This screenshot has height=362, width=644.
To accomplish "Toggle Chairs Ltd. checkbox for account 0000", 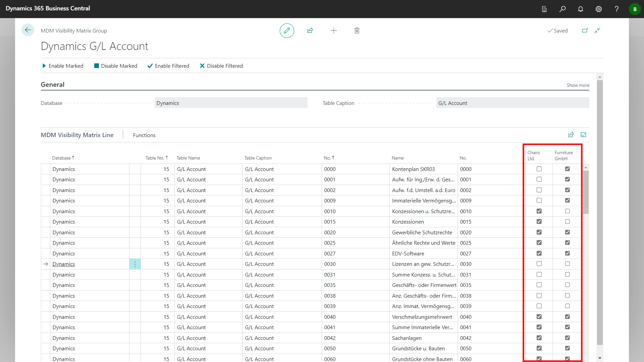I will (x=539, y=169).
